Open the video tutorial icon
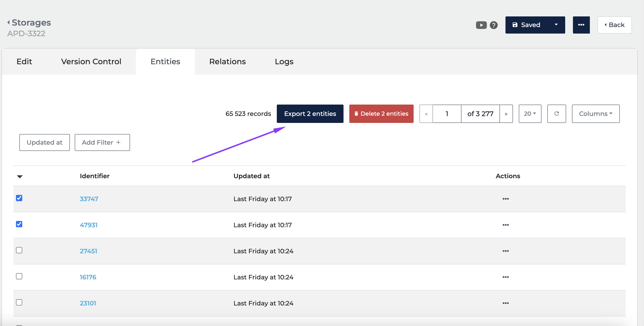The width and height of the screenshot is (644, 326). point(481,25)
